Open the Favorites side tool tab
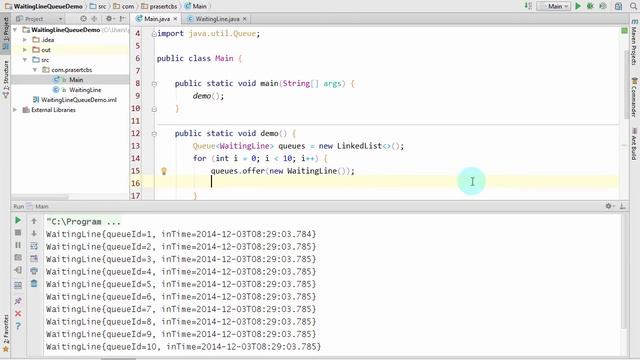This screenshot has width=640, height=360. pyautogui.click(x=6, y=333)
